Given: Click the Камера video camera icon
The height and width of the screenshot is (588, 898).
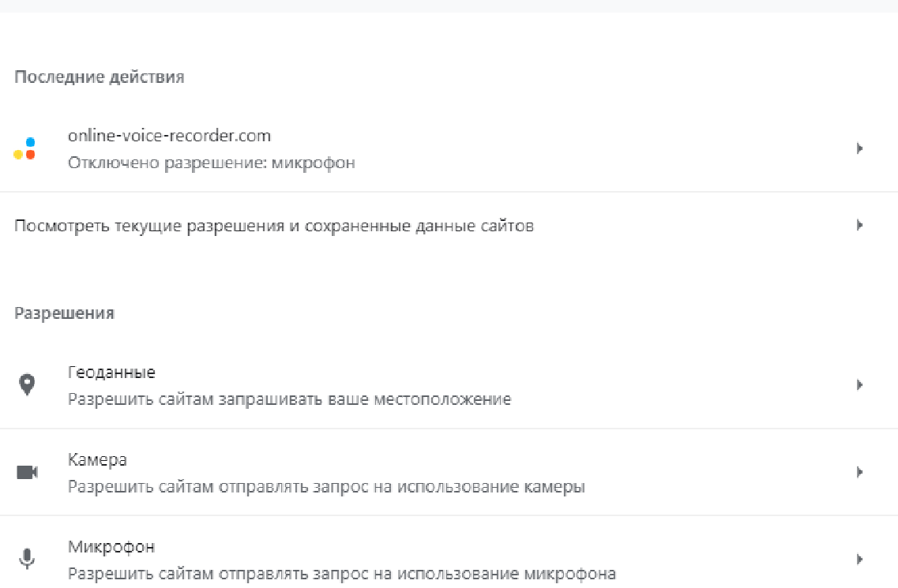Looking at the screenshot, I should coord(27,472).
